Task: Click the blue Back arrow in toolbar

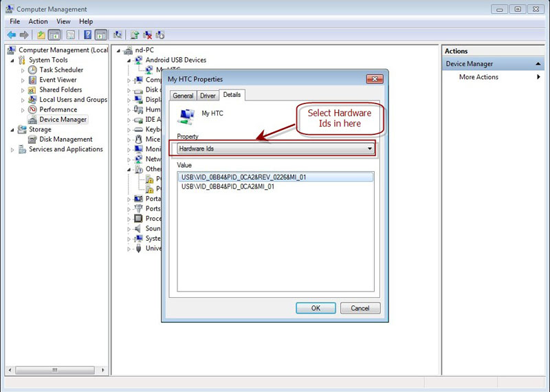Action: tap(12, 35)
